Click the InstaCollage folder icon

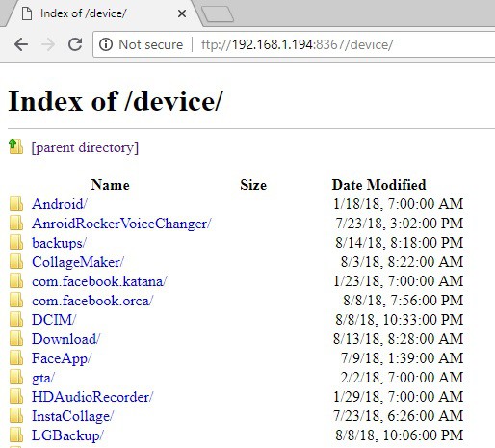(16, 415)
